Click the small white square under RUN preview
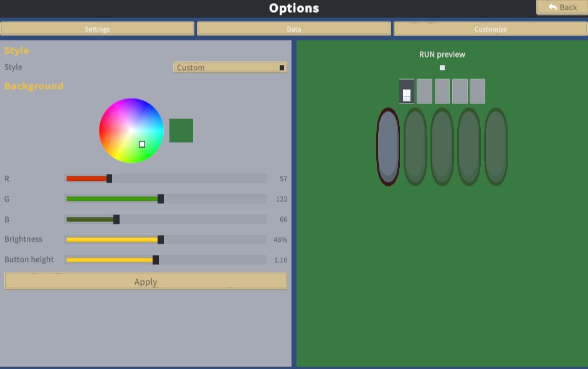588x369 pixels. pyautogui.click(x=442, y=67)
